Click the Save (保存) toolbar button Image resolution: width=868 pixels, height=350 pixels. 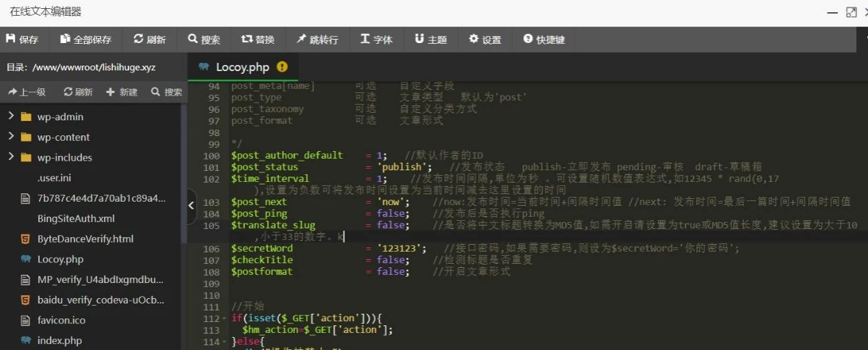tap(22, 40)
